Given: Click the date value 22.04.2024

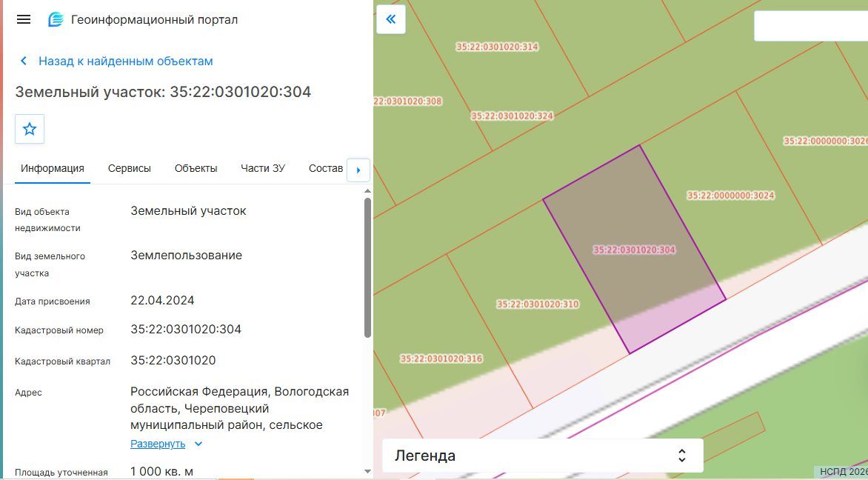Looking at the screenshot, I should tap(162, 301).
